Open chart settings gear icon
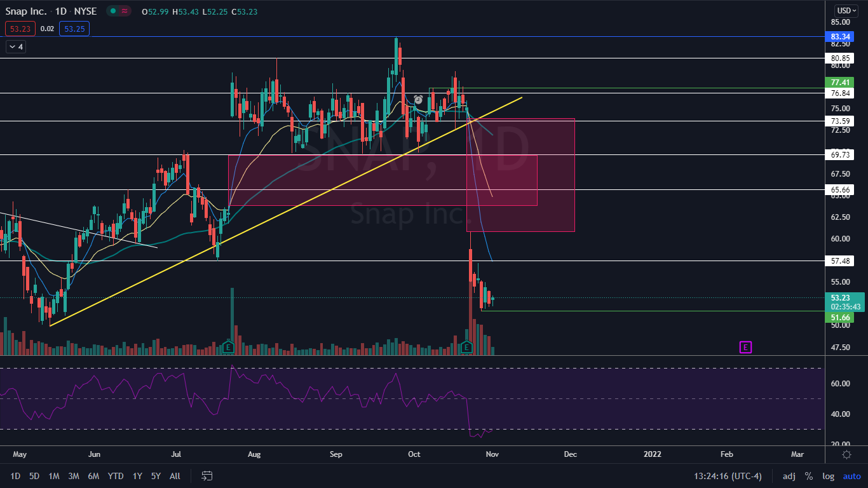The width and height of the screenshot is (868, 488). [x=846, y=454]
